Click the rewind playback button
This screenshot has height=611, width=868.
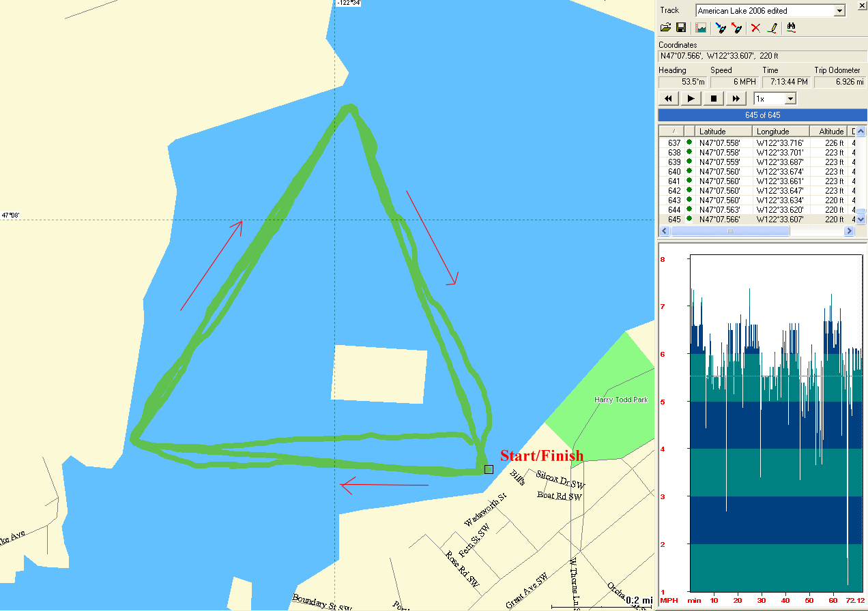click(x=668, y=99)
